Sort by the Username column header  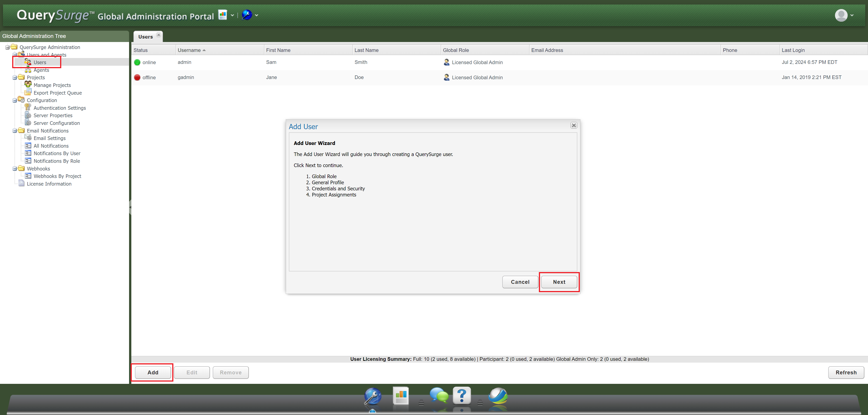coord(220,50)
